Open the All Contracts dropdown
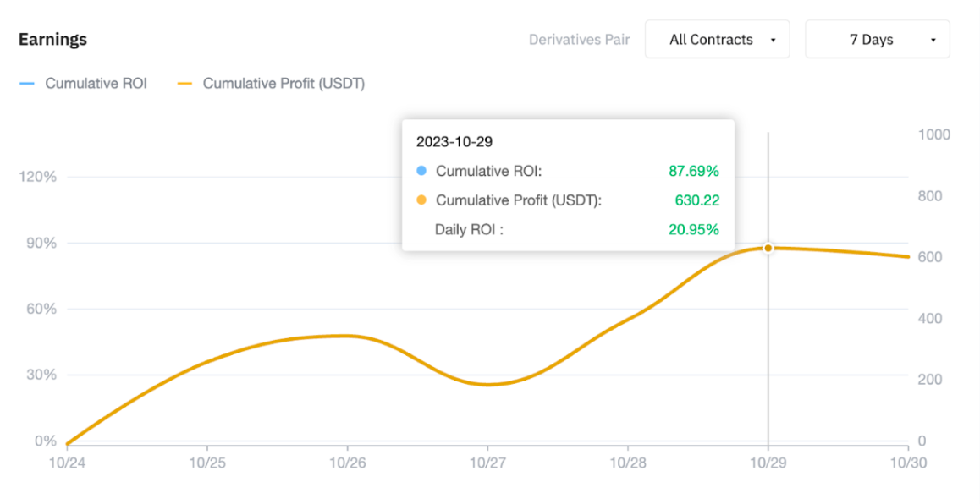 [716, 40]
